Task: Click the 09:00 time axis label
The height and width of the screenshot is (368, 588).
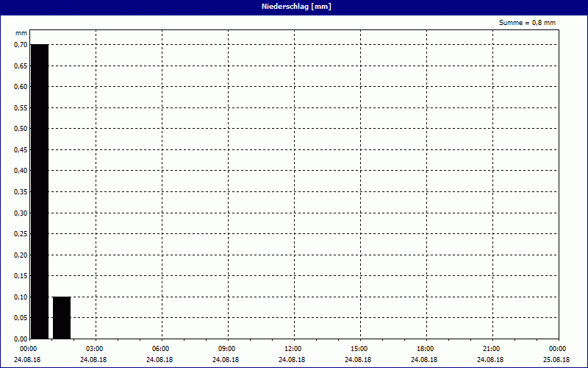Action: coord(227,349)
